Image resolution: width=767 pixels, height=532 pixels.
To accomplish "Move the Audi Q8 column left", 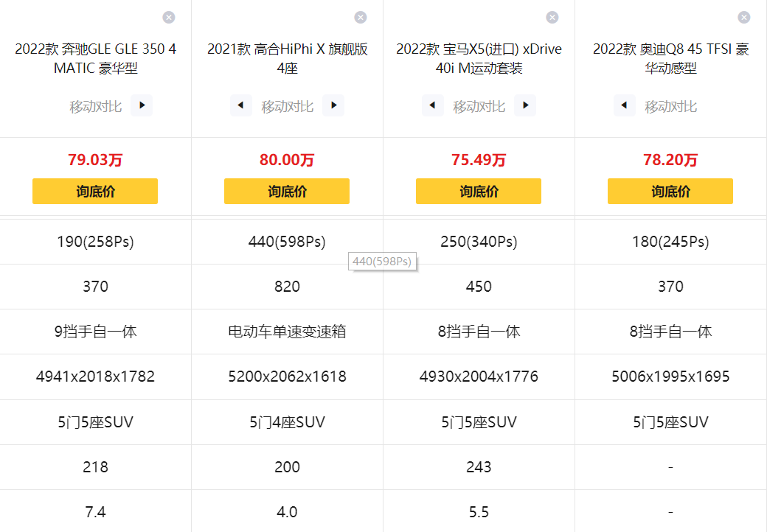I will (x=624, y=105).
